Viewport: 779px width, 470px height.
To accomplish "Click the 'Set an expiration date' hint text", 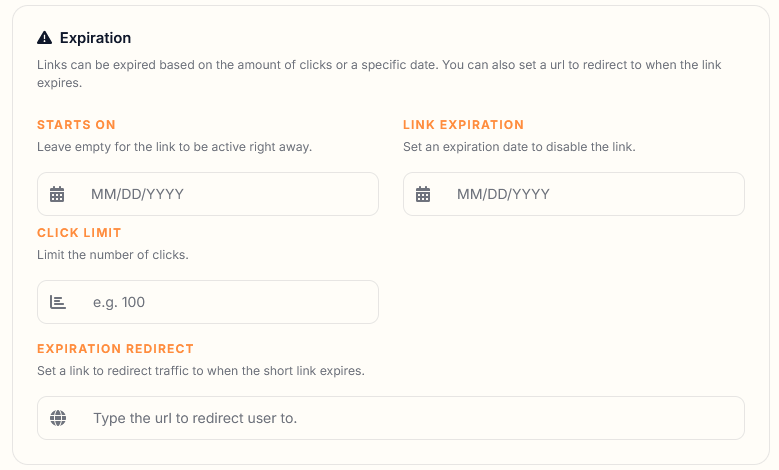I will click(x=519, y=147).
